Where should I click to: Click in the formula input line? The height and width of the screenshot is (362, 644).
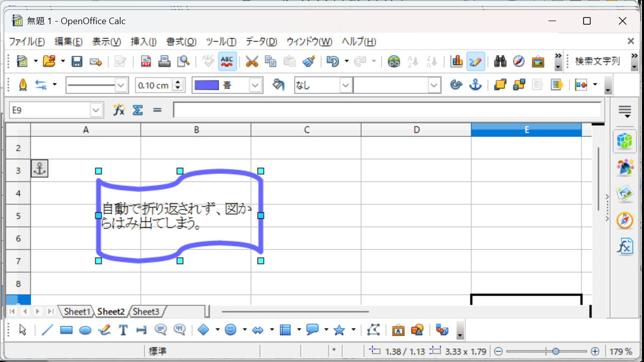pyautogui.click(x=387, y=110)
